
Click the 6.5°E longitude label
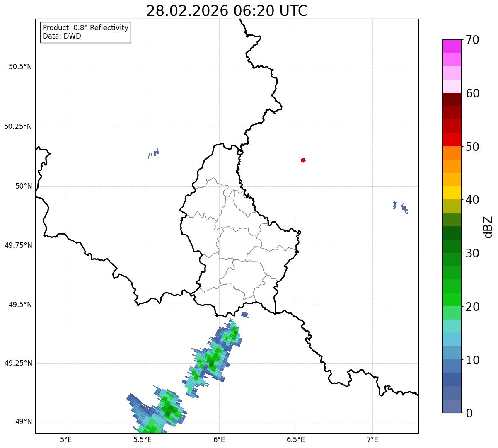coord(296,439)
